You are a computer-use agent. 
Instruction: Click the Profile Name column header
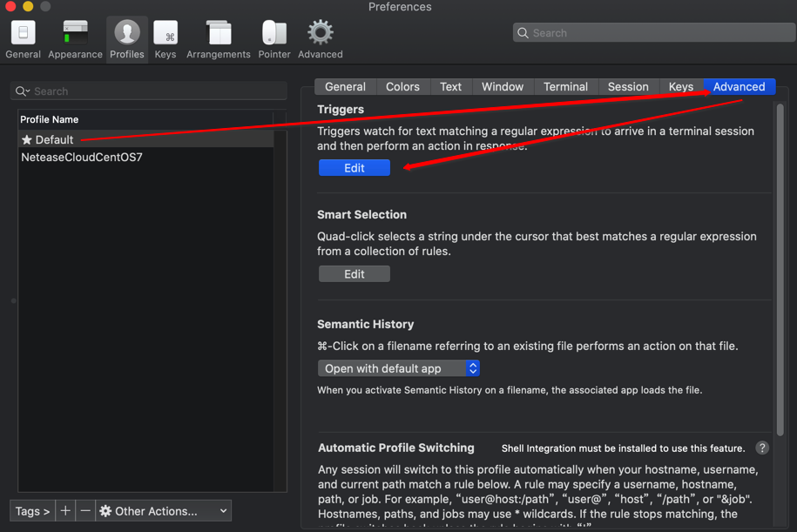pyautogui.click(x=146, y=119)
